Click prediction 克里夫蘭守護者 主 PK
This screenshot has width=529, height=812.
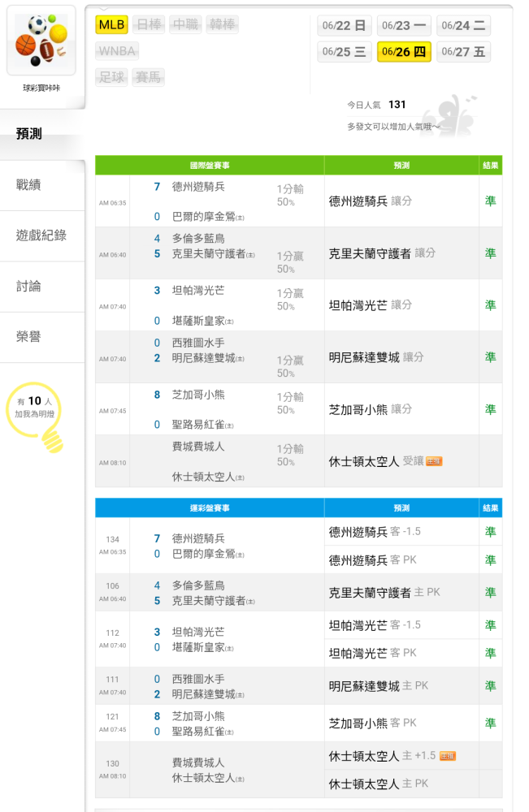(x=384, y=593)
